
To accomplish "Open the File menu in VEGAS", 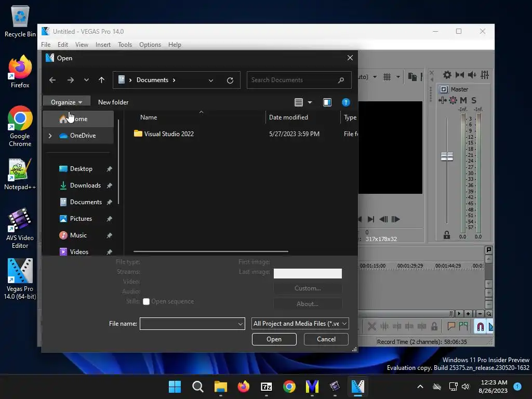I will pyautogui.click(x=46, y=45).
